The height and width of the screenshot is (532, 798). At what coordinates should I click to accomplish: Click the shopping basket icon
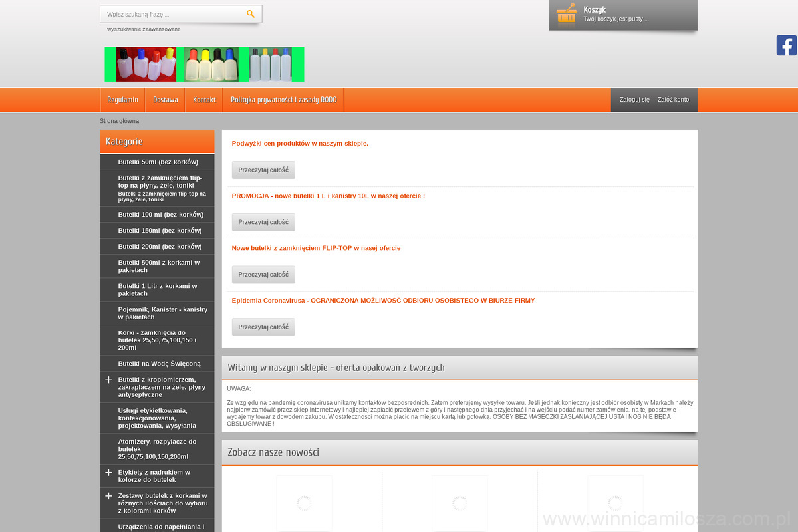(566, 14)
